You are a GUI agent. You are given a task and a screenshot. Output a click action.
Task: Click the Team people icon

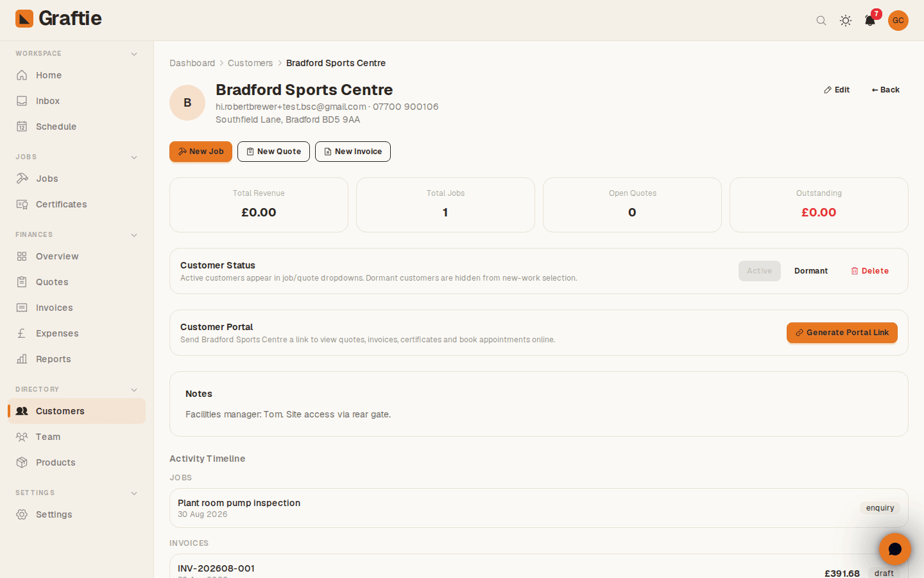click(x=22, y=437)
